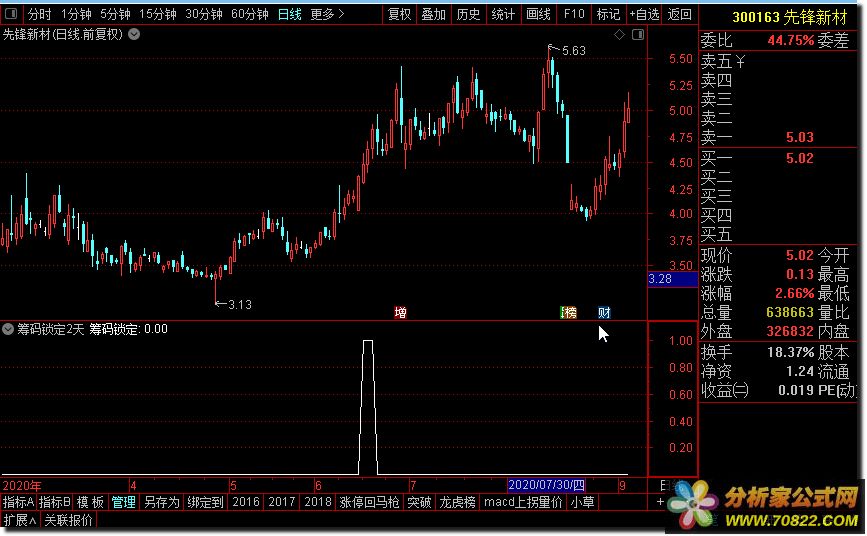The width and height of the screenshot is (867, 536).
Task: Click the 标记 mark button
Action: 608,14
